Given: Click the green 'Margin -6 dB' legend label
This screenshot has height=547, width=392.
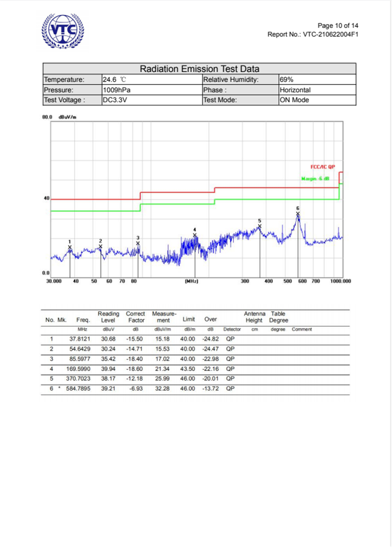Looking at the screenshot, I should pos(315,179).
